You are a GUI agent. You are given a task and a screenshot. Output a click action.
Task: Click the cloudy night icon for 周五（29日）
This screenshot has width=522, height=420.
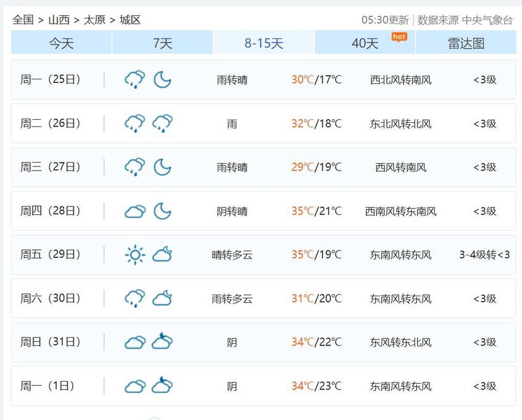click(163, 254)
